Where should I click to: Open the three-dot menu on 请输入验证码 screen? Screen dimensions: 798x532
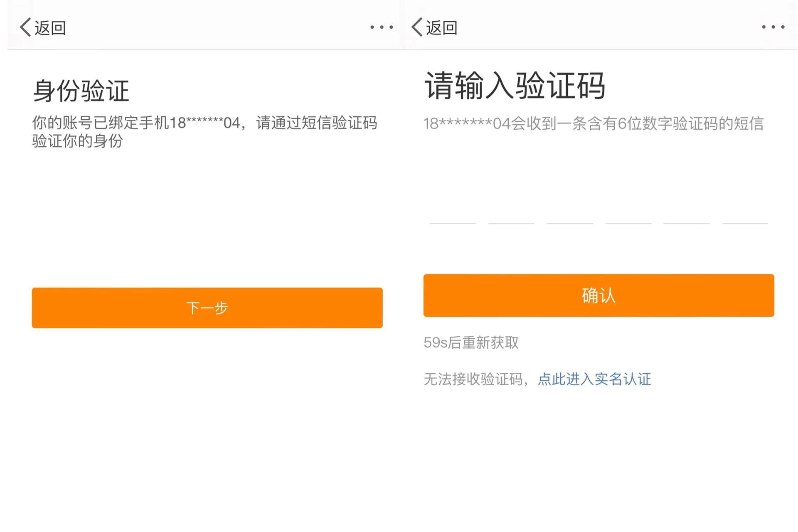click(773, 27)
